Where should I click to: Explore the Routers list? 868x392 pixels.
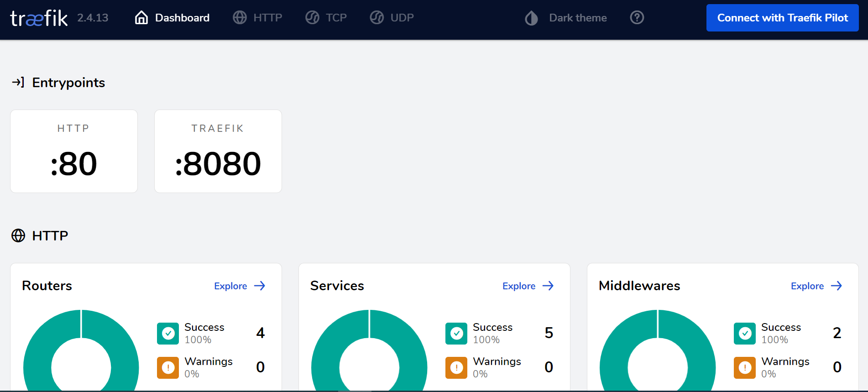point(240,286)
